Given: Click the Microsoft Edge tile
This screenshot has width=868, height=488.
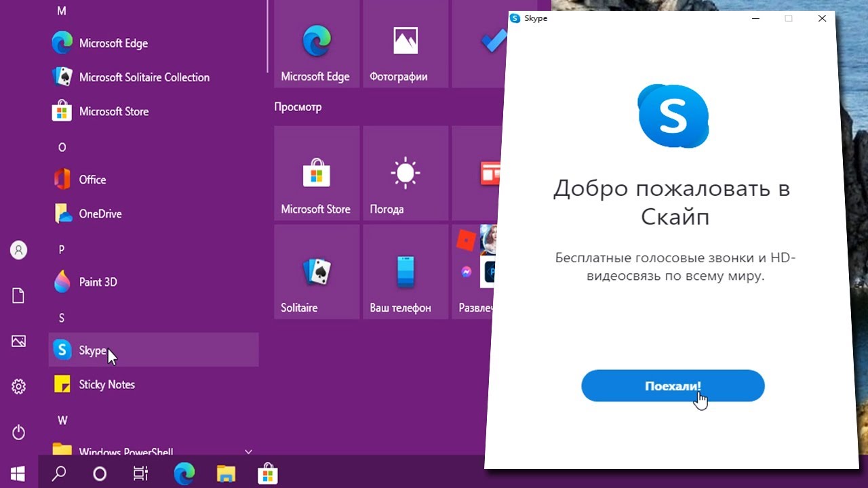Looking at the screenshot, I should (316, 44).
